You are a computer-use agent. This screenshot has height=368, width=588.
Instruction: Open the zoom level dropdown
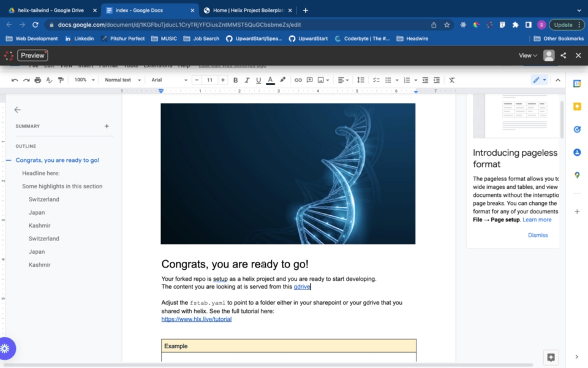tap(85, 80)
